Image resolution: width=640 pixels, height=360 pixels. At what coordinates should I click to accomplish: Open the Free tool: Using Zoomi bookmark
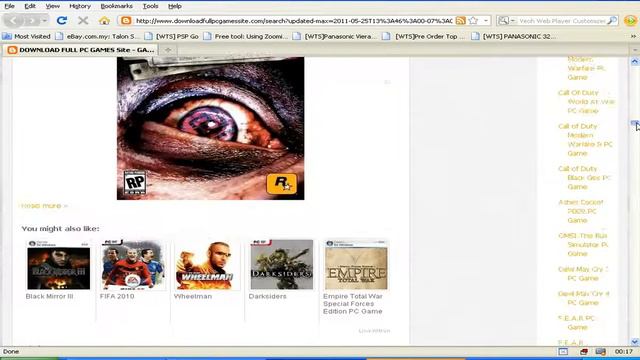pos(246,36)
